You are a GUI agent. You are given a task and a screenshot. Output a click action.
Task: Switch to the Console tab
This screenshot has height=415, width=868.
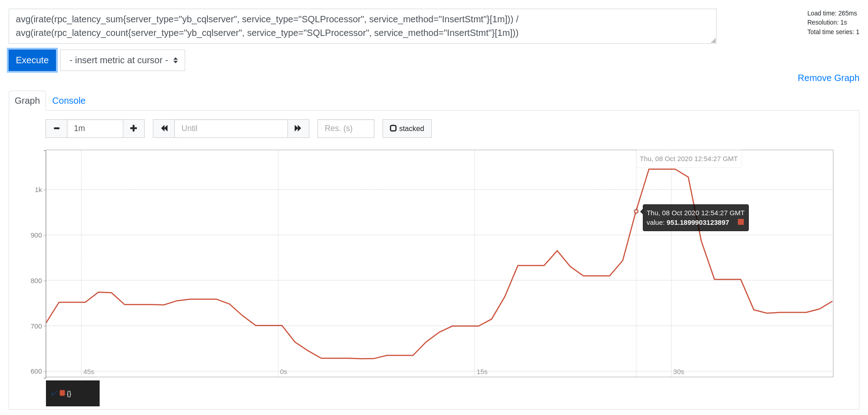point(69,101)
